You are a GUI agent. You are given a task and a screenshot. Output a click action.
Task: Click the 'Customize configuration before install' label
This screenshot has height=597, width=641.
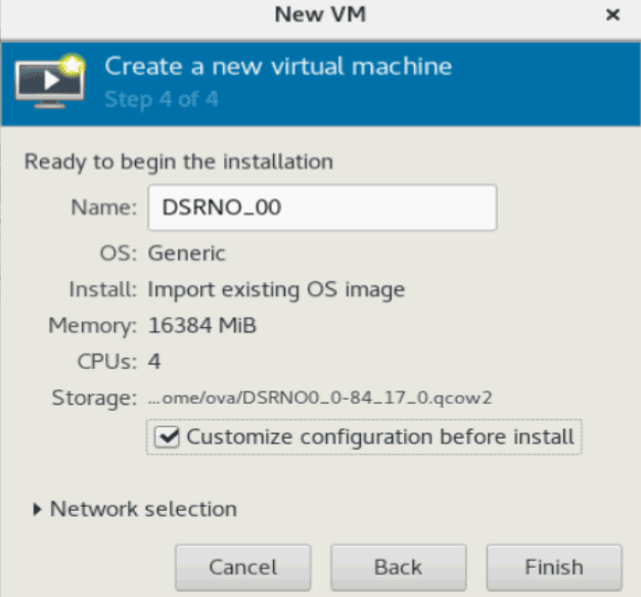coord(380,437)
